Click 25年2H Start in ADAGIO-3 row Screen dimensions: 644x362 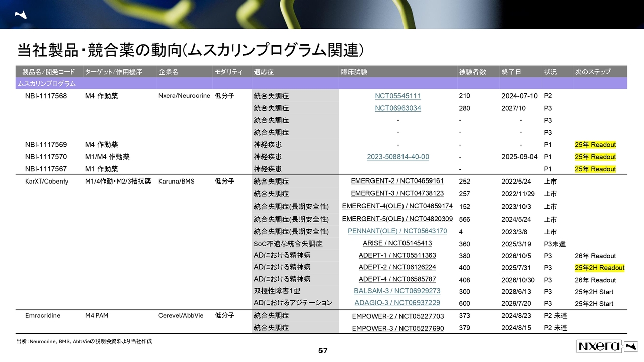coord(594,304)
